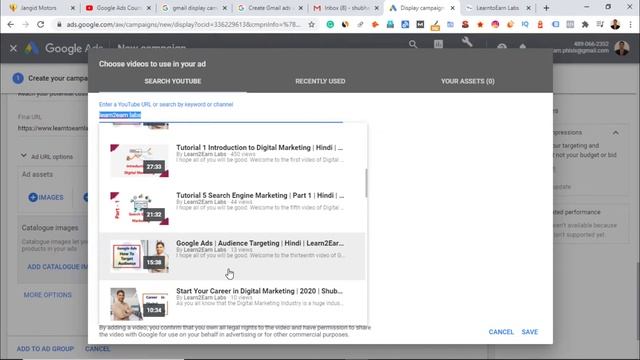Click CANCEL beside ADD TO AD GROUP

tap(98, 349)
